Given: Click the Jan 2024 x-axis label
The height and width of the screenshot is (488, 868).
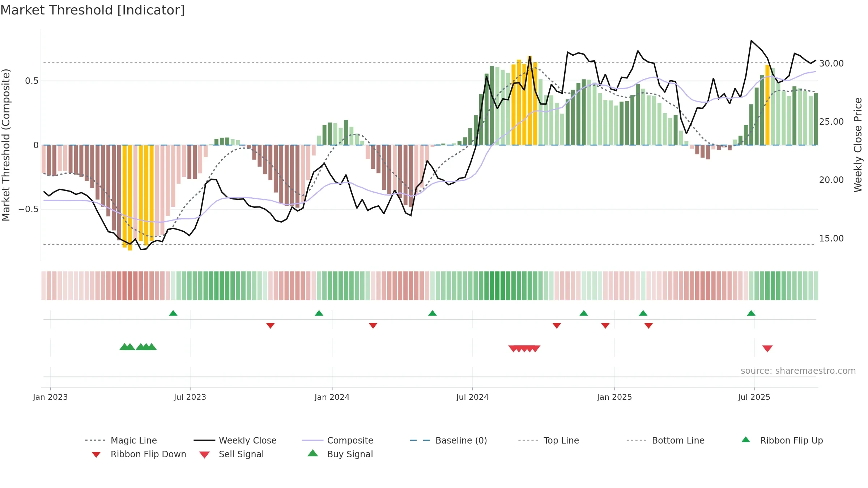Looking at the screenshot, I should pos(332,397).
